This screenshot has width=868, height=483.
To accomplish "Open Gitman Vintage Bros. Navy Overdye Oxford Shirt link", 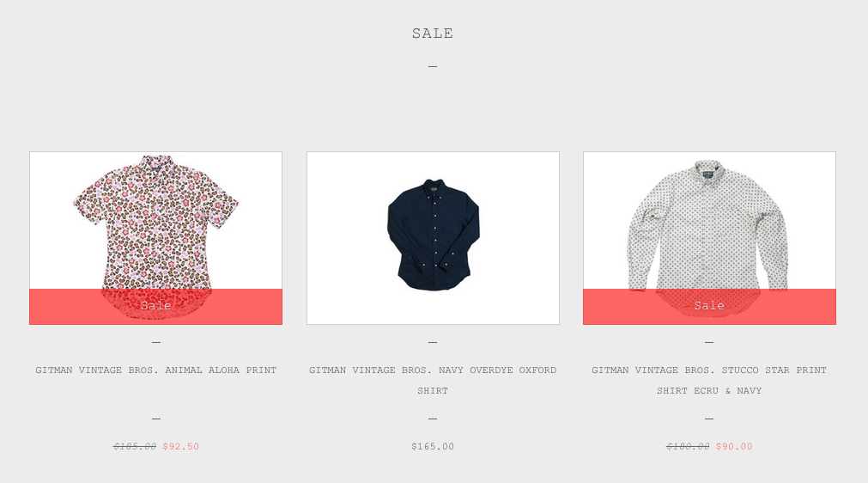I will tap(433, 380).
